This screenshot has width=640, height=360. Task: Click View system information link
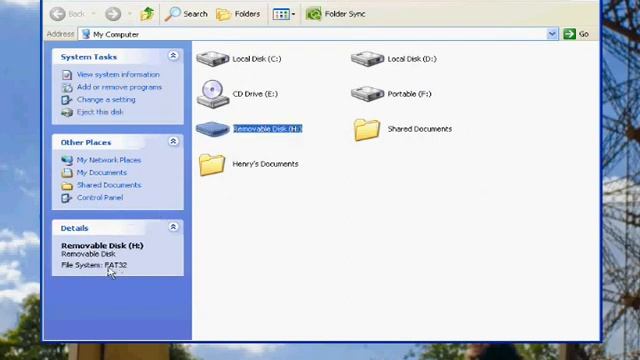118,75
